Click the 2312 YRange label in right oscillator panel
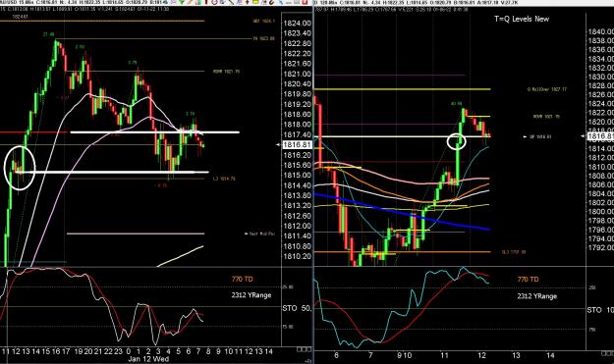The image size is (614, 364). 536,296
